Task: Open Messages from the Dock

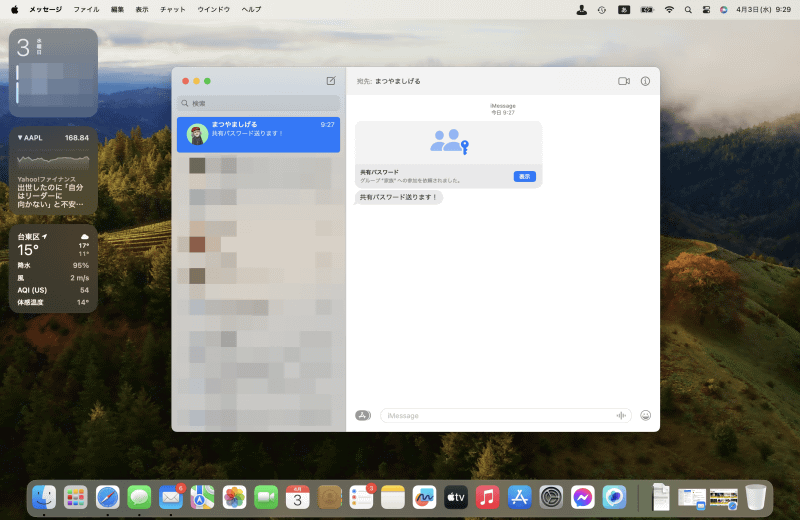Action: click(139, 497)
